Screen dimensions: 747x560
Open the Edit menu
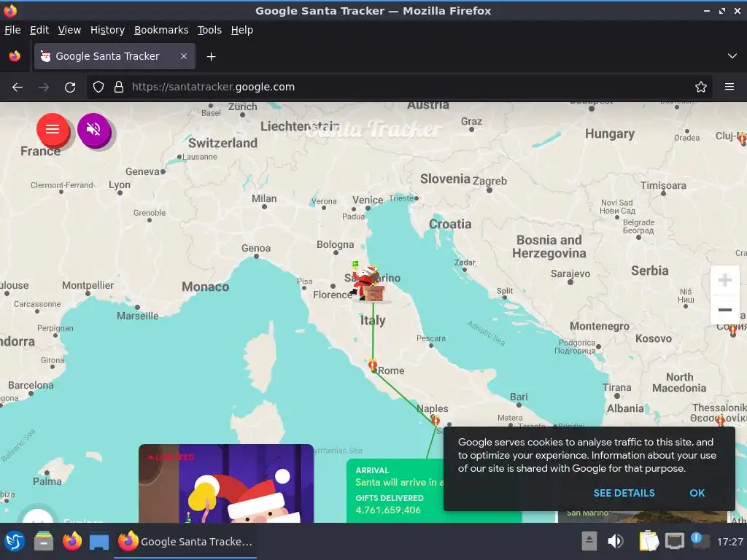pyautogui.click(x=39, y=30)
